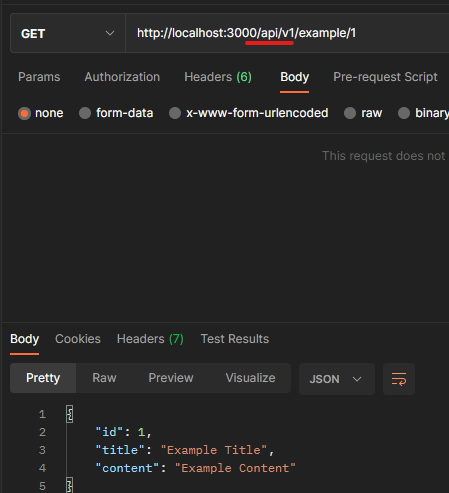Viewport: 449px width, 493px height.
Task: Open request Headers (6) tab
Action: click(218, 77)
